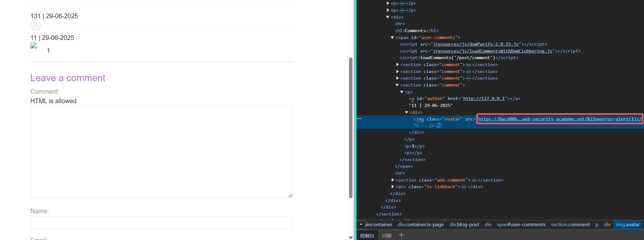The image size is (644, 240).
Task: Expand section class add-comment node
Action: point(393,180)
